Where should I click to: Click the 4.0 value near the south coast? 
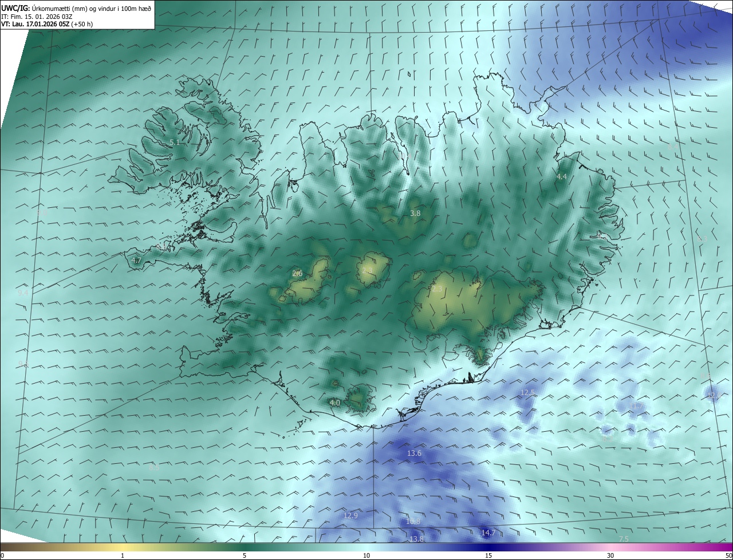(336, 403)
